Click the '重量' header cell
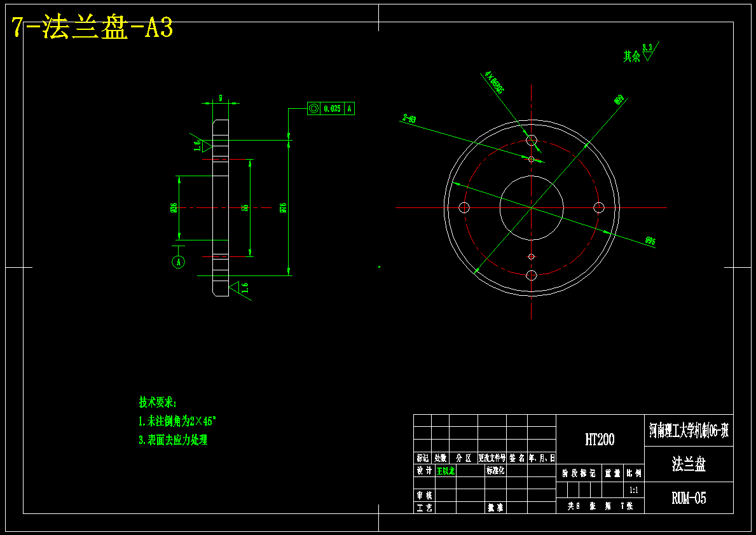756x535 pixels. [613, 473]
